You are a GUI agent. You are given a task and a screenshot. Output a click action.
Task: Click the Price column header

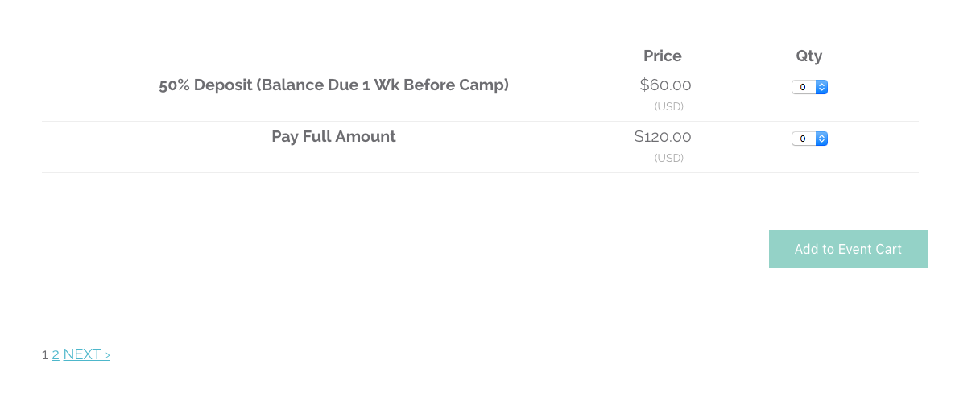tap(662, 56)
